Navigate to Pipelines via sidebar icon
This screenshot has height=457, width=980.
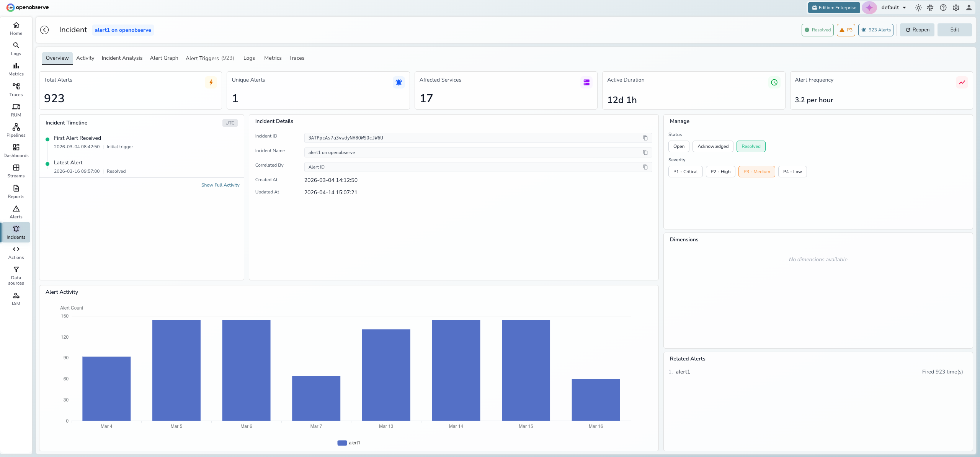[x=16, y=129]
